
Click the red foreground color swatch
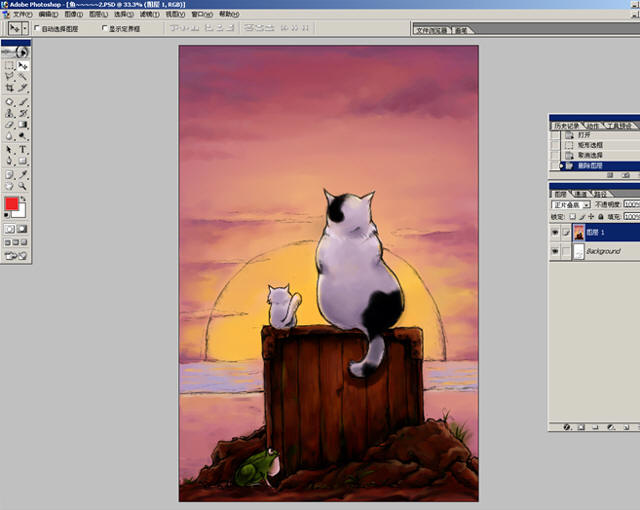(11, 203)
